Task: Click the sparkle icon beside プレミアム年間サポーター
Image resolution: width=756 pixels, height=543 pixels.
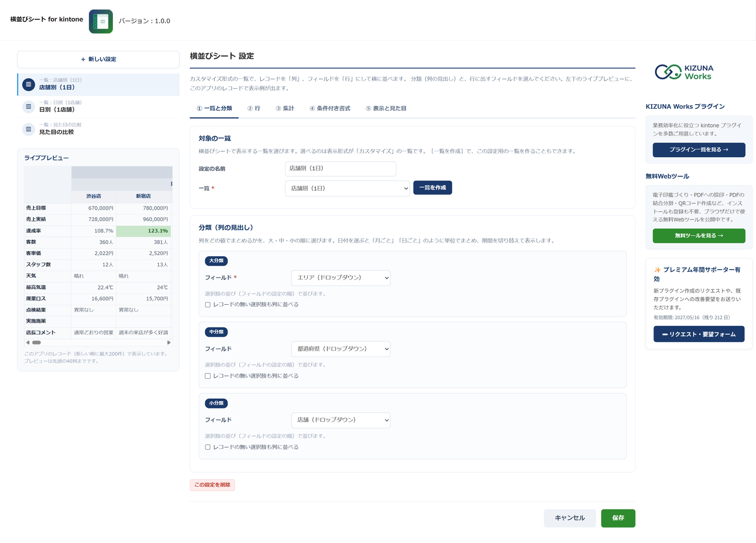Action: pos(657,270)
